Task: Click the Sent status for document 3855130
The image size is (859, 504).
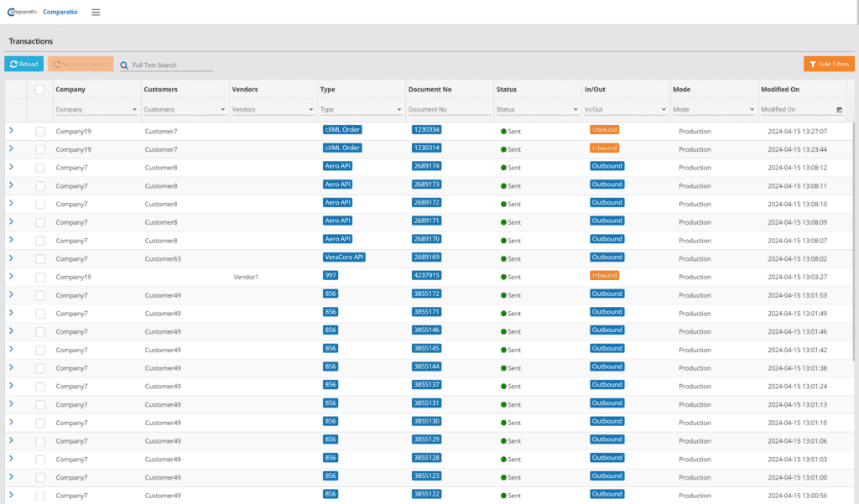Action: coord(511,423)
